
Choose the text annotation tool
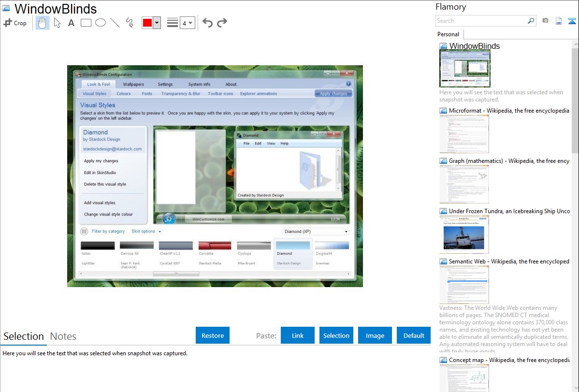click(x=71, y=23)
